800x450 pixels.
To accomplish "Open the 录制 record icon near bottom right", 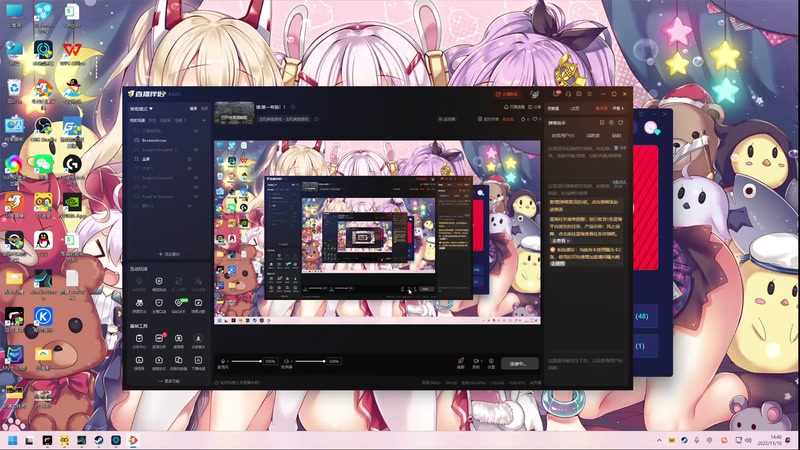I will 476,363.
